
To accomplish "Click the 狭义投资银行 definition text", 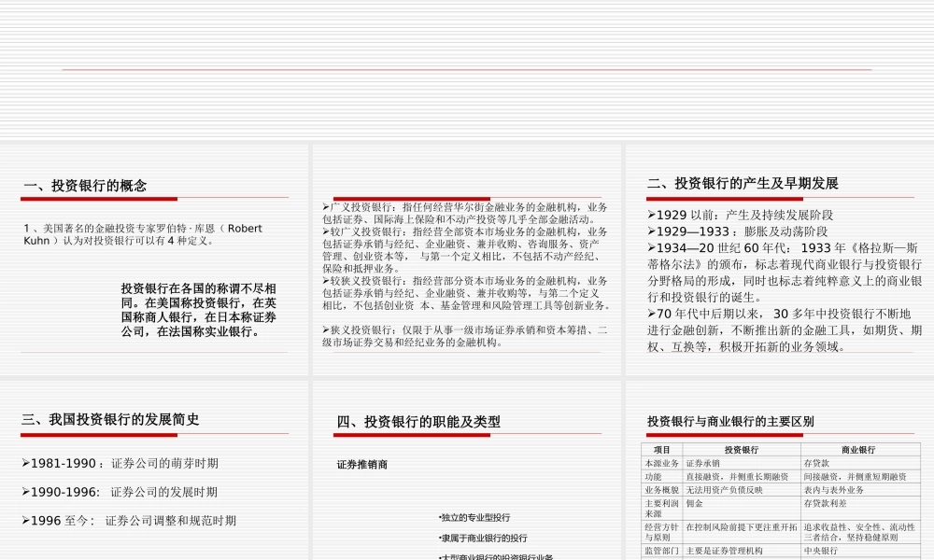I will [x=464, y=337].
